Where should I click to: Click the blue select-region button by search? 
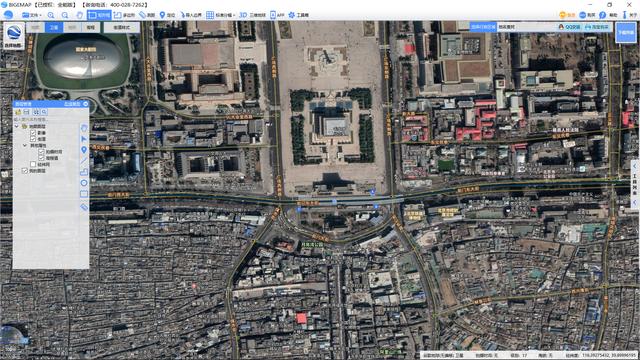(x=483, y=27)
